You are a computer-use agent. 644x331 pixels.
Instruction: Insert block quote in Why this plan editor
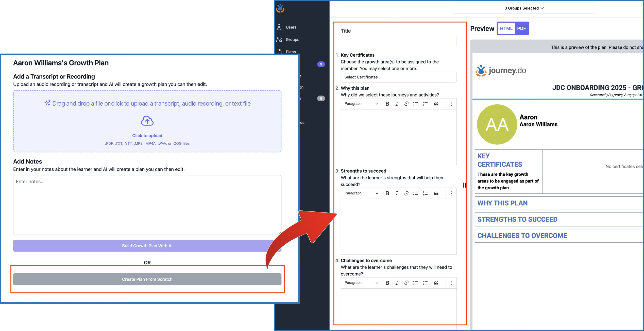pyautogui.click(x=436, y=104)
